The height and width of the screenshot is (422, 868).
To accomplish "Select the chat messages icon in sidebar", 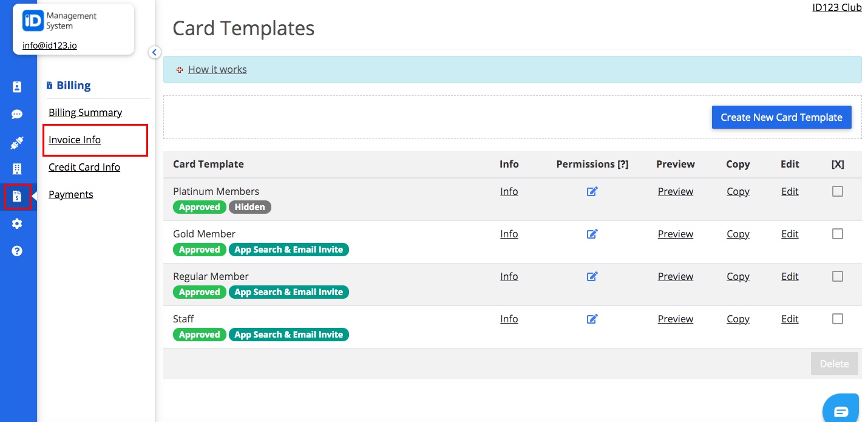I will (18, 114).
